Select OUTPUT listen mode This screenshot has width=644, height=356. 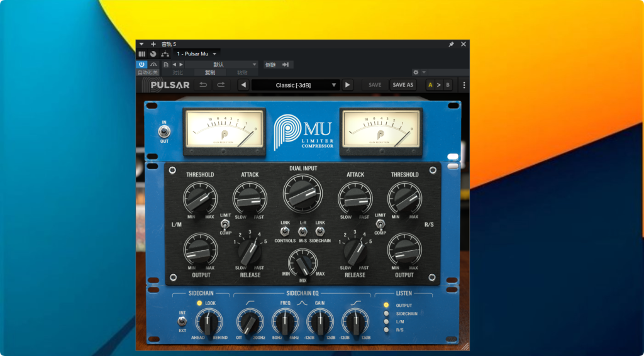point(386,305)
